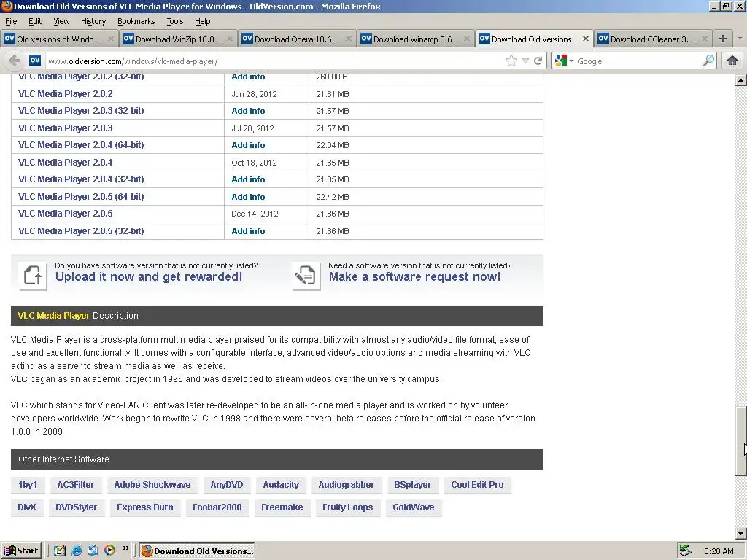This screenshot has height=560, width=747.
Task: Click 'Make a software request now!' link
Action: tap(414, 276)
